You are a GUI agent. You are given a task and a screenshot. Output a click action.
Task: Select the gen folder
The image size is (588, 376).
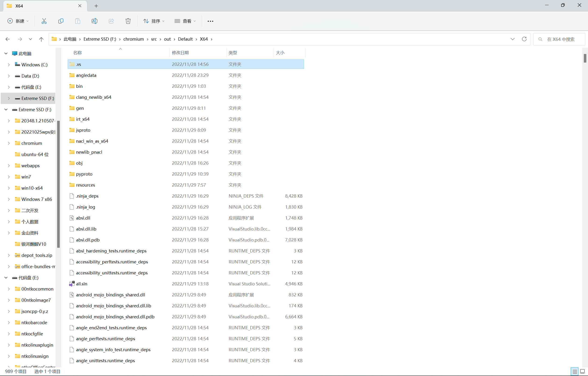click(x=185, y=108)
